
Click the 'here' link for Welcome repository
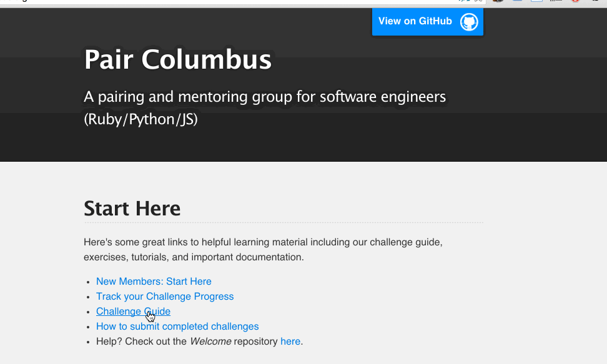[290, 342]
